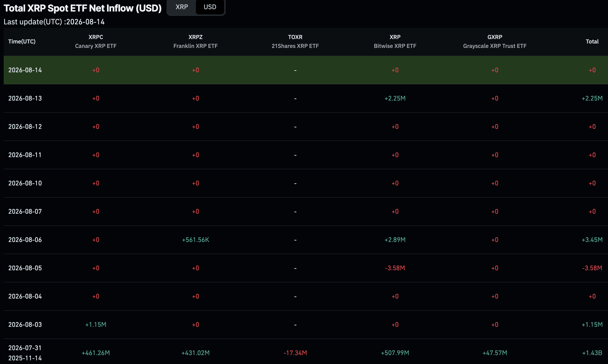
Task: Click the Total XRP Spot ETF Net Inflow title
Action: (83, 8)
